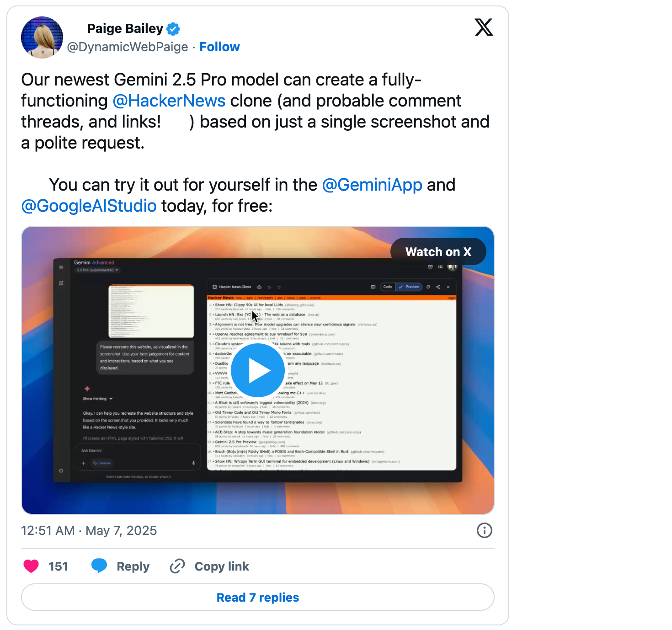Open the @GoogleAIStudio mention link
Screen dimensions: 672x630
coord(89,206)
